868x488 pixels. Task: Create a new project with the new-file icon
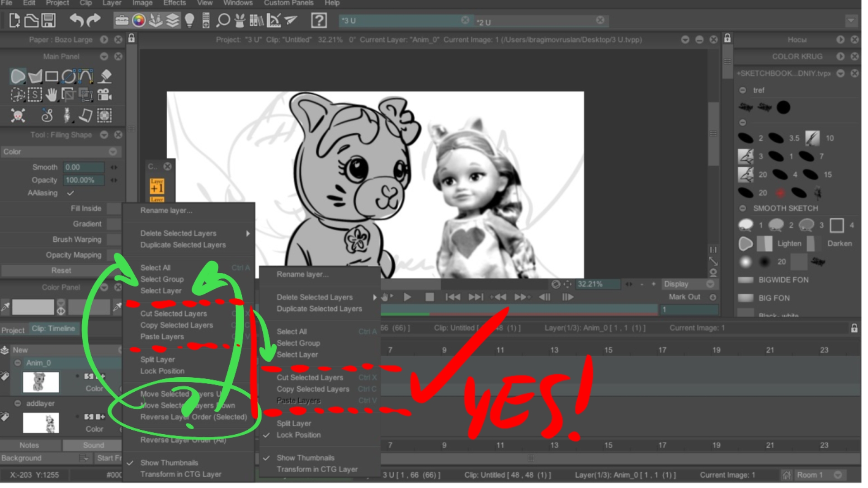pos(14,20)
